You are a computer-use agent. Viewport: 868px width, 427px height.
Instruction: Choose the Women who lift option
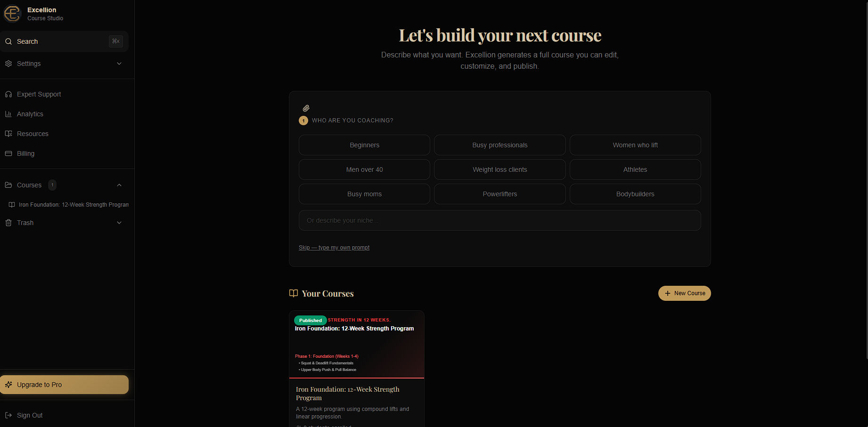pyautogui.click(x=635, y=145)
